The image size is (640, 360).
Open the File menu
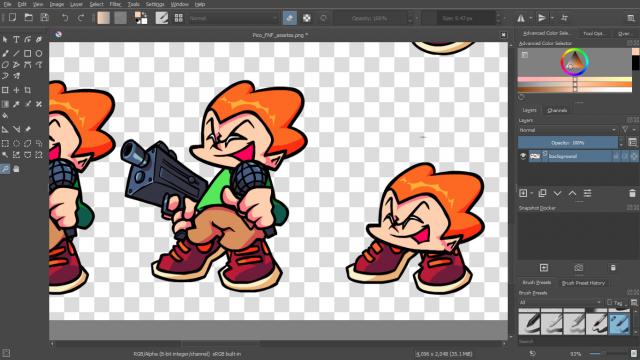pos(7,4)
